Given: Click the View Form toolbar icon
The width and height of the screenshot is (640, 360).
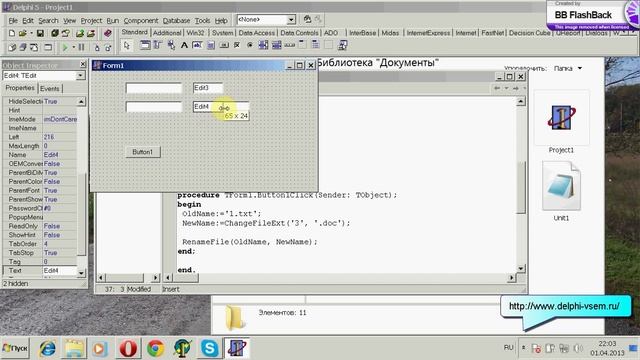Looking at the screenshot, I should pos(22,47).
